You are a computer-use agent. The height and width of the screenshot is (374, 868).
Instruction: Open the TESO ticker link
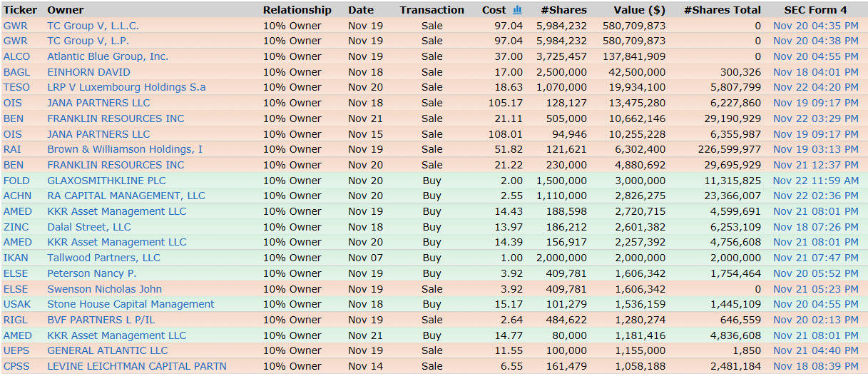16,87
